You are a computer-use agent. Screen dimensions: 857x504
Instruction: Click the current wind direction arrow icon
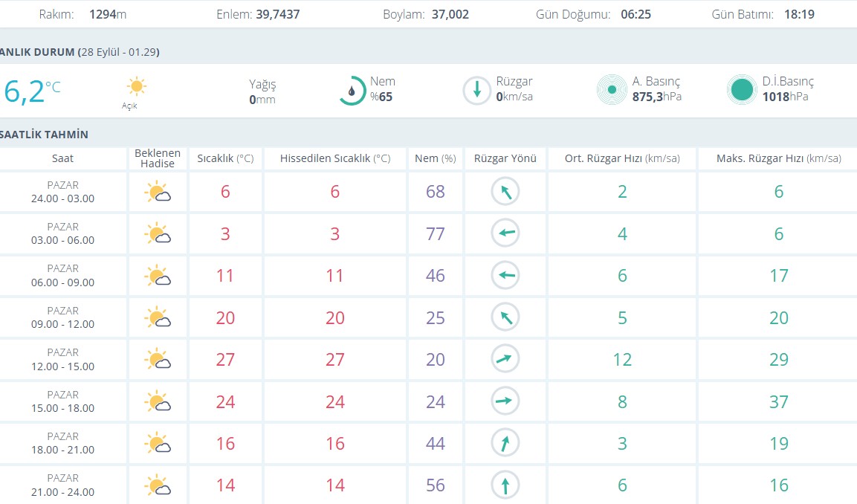point(476,91)
